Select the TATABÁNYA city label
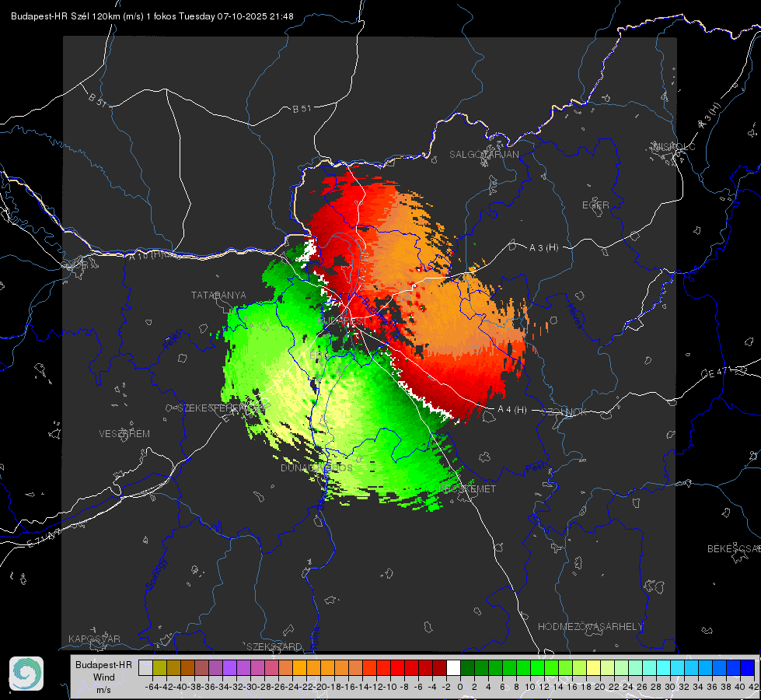Image resolution: width=761 pixels, height=700 pixels. tap(218, 296)
